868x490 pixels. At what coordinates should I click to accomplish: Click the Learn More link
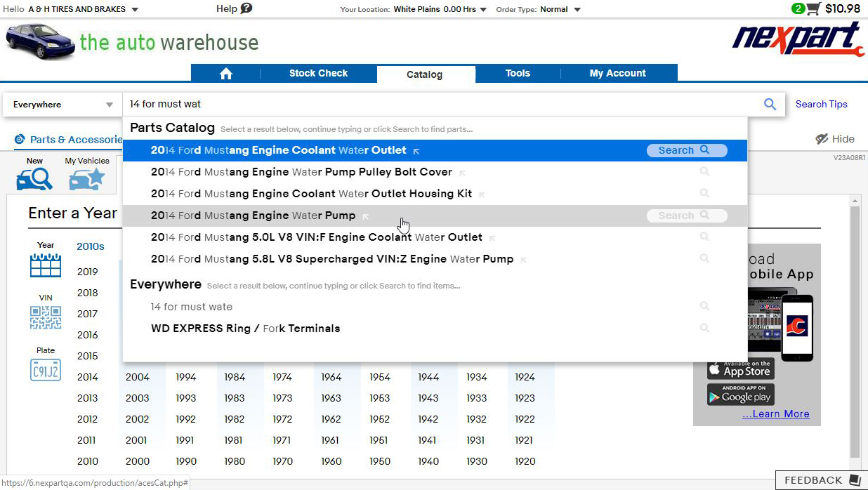776,414
